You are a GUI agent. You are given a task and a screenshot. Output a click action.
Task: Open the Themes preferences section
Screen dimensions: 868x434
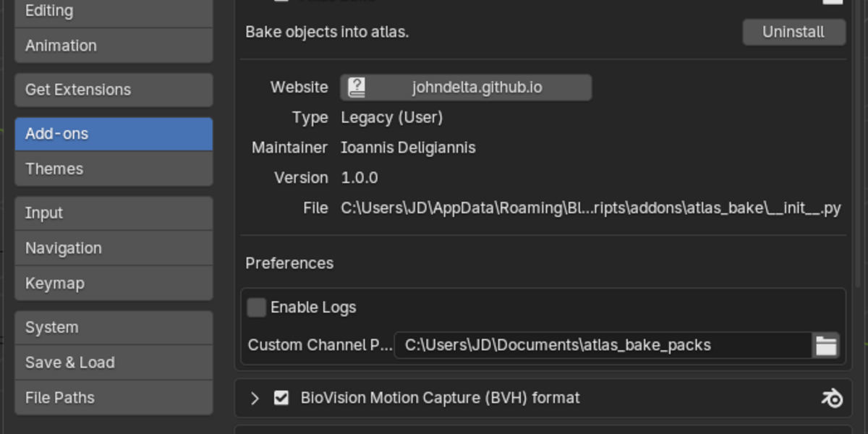point(114,169)
